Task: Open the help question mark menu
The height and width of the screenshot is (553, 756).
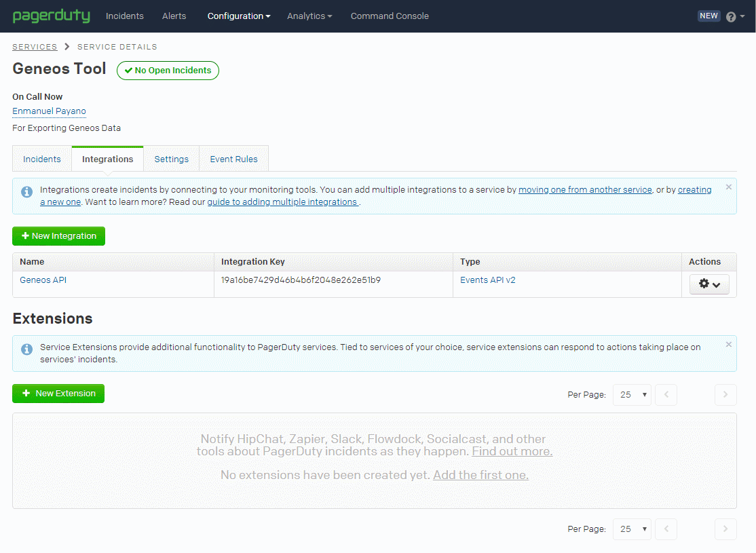Action: click(735, 16)
